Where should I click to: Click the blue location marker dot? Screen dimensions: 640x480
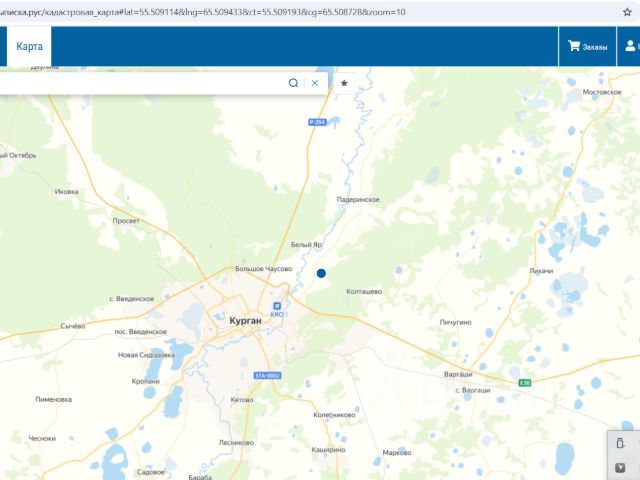(x=321, y=273)
